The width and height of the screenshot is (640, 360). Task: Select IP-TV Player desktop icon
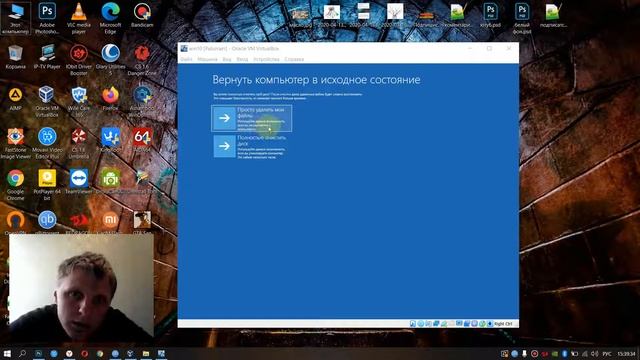pos(47,57)
